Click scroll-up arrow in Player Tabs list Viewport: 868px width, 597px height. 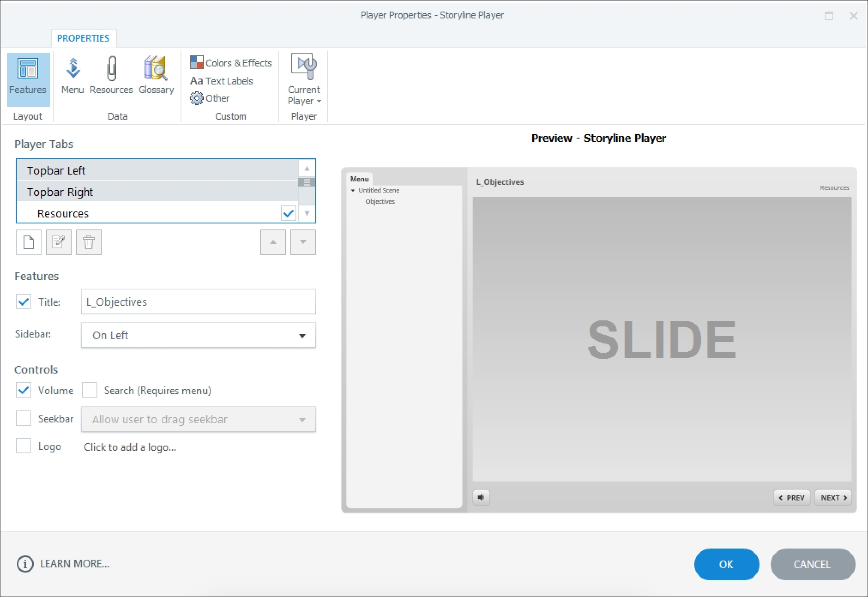pos(307,169)
